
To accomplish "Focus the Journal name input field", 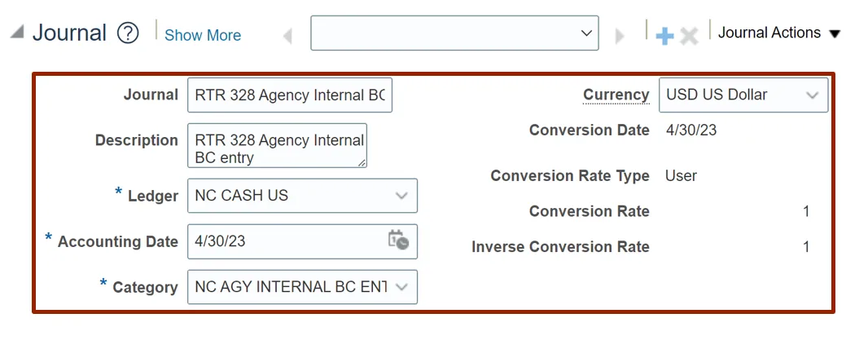I will (289, 95).
